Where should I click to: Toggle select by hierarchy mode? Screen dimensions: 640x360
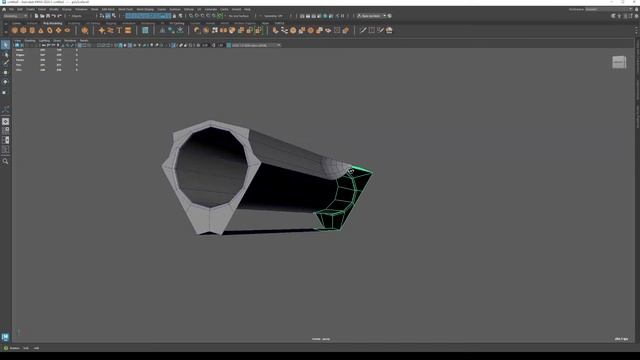102,16
